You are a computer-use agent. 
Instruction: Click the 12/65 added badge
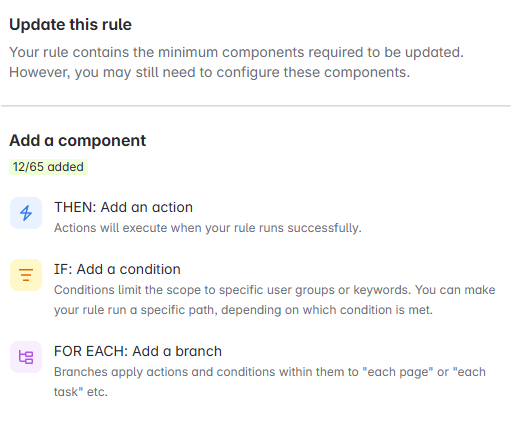point(48,167)
